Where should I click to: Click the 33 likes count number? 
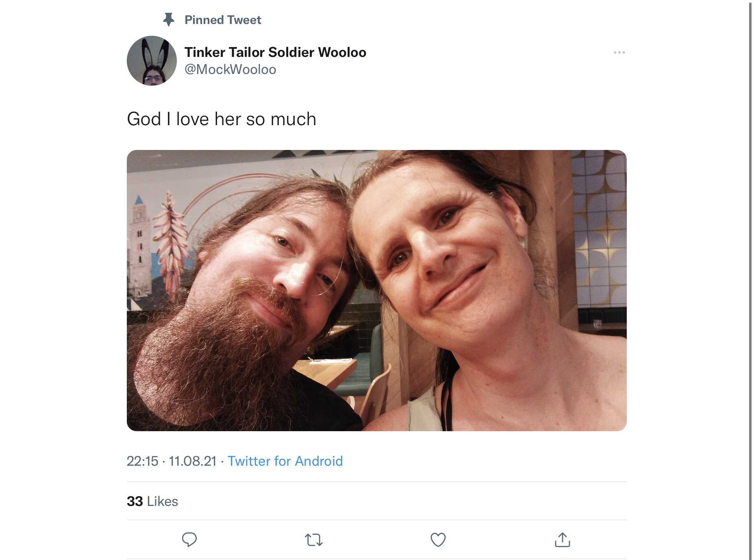(135, 501)
